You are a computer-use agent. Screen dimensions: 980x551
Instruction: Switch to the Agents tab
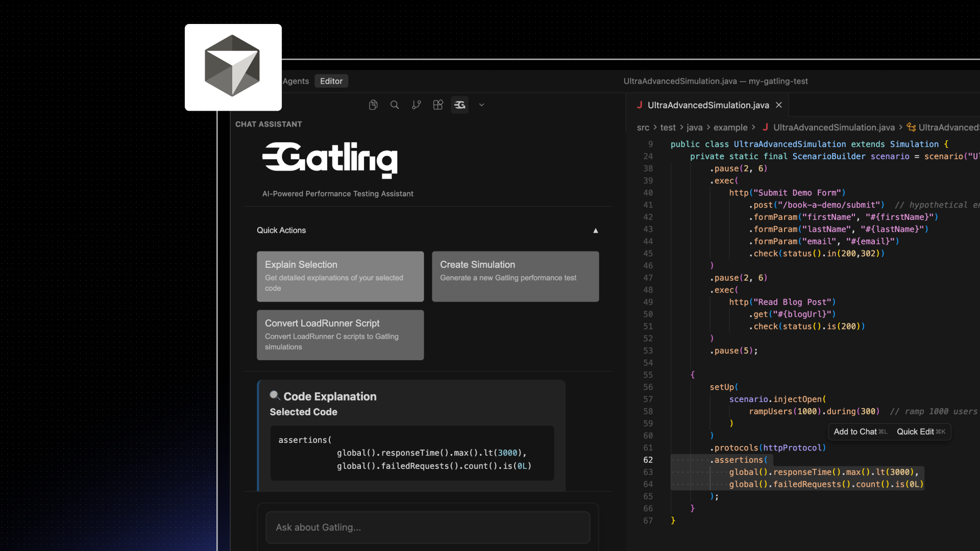(296, 81)
